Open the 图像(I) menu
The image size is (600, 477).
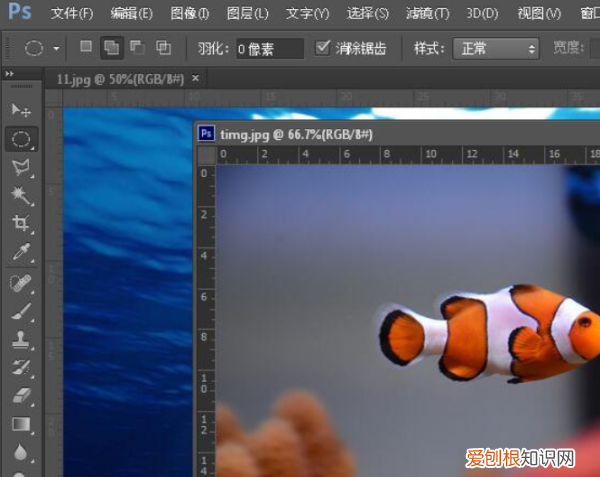pos(190,14)
